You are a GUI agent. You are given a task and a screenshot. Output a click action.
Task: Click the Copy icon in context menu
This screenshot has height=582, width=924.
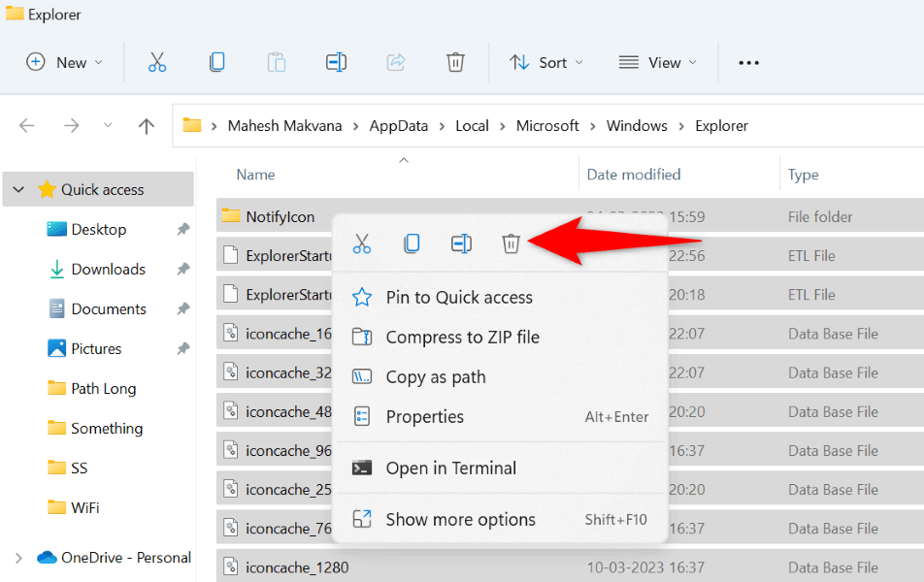(412, 243)
